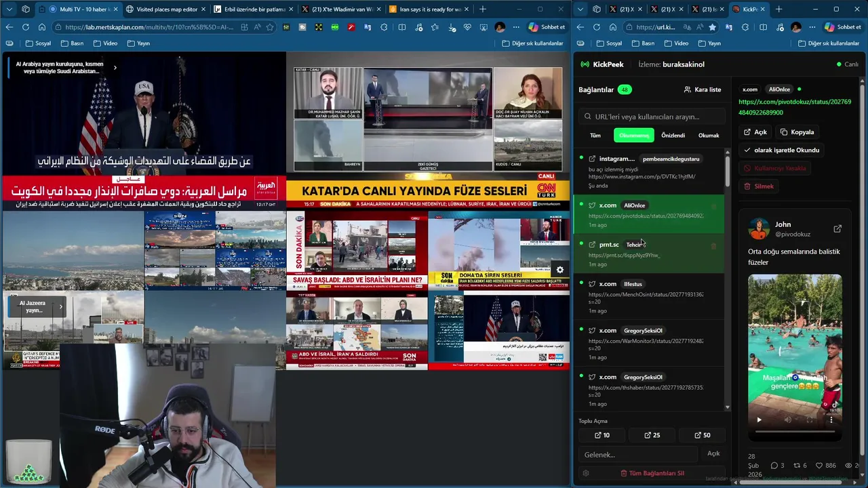The width and height of the screenshot is (868, 488).
Task: Open 'Diğer sık kullanılanlar' in the left browser
Action: click(533, 43)
